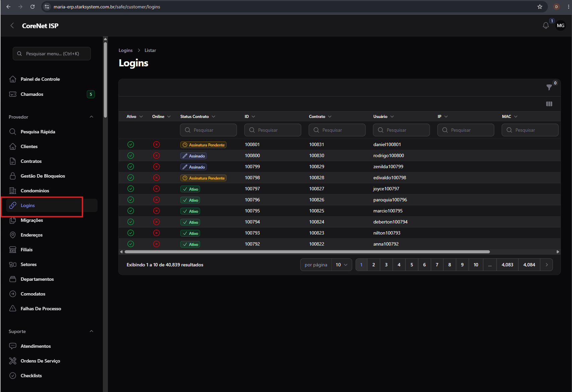Click the horizontal scrollbar under the table
572x392 pixels.
[x=307, y=252]
